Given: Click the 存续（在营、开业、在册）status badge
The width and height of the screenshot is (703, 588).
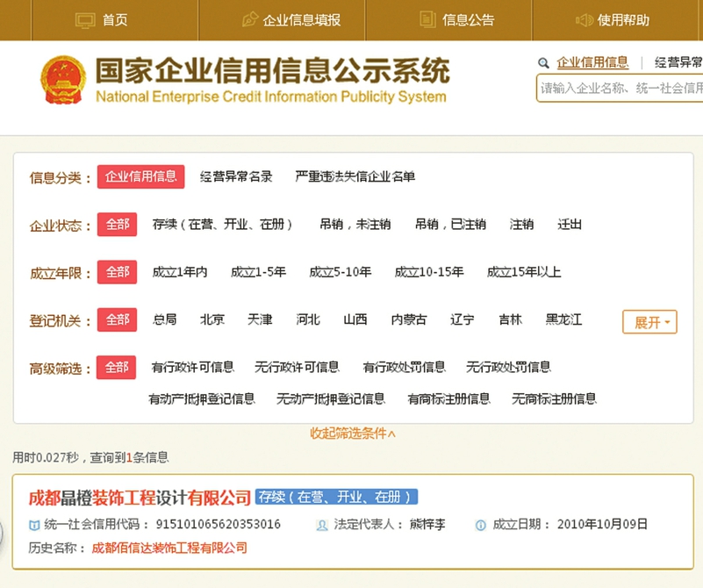Looking at the screenshot, I should [336, 497].
